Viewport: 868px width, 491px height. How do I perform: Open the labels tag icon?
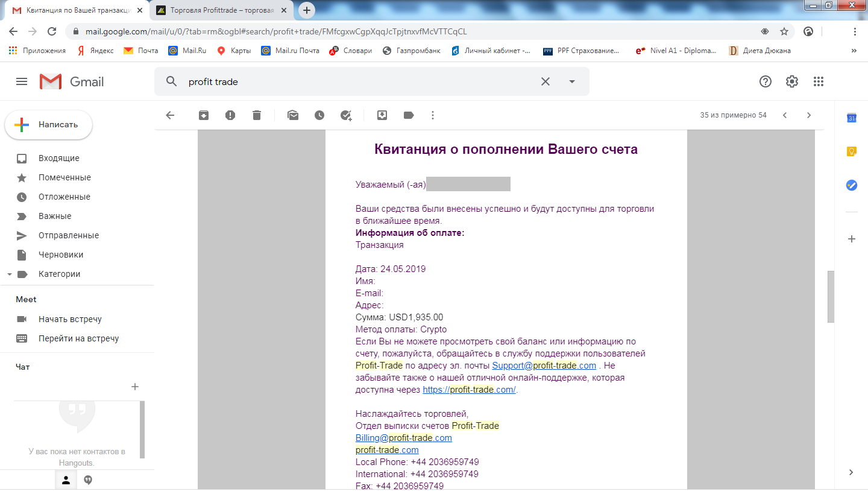click(x=409, y=115)
